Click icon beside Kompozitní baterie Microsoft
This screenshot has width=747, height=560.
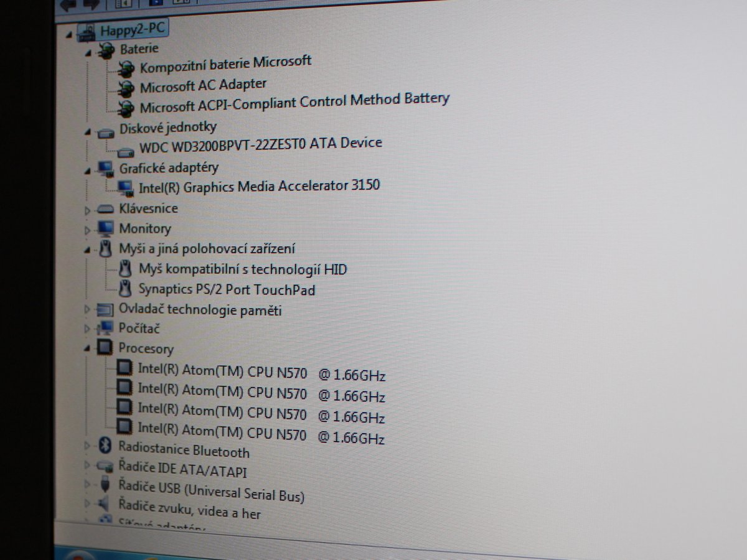pos(126,68)
